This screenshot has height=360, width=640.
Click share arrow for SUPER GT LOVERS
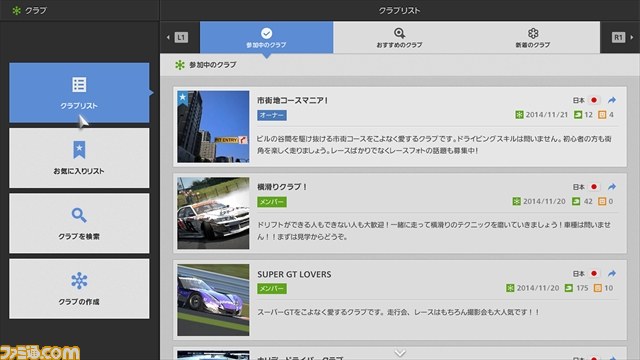[x=611, y=273]
